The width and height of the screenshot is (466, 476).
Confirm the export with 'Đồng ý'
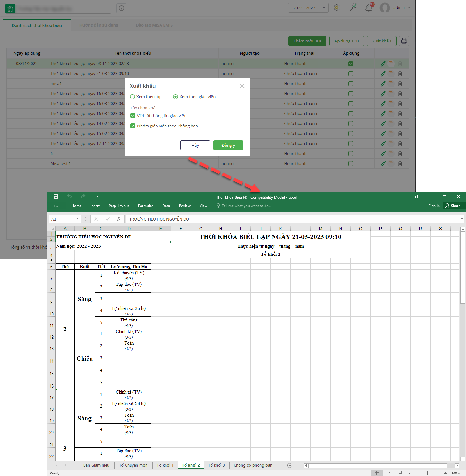pos(228,145)
